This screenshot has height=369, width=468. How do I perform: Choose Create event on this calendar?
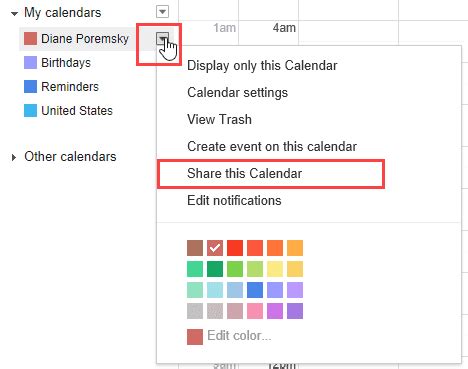click(272, 146)
